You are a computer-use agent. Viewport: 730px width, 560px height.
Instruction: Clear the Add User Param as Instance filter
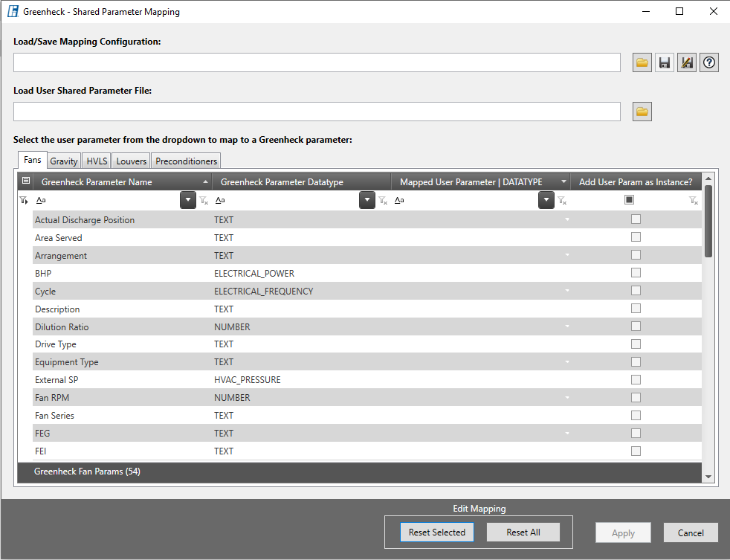(x=694, y=201)
